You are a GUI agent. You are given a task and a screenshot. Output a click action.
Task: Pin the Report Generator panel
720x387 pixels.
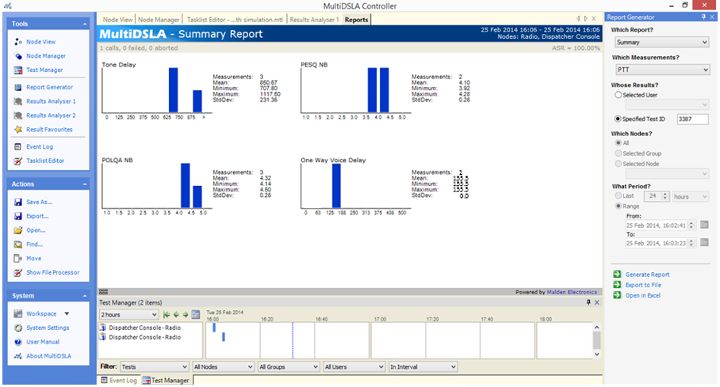(x=703, y=17)
